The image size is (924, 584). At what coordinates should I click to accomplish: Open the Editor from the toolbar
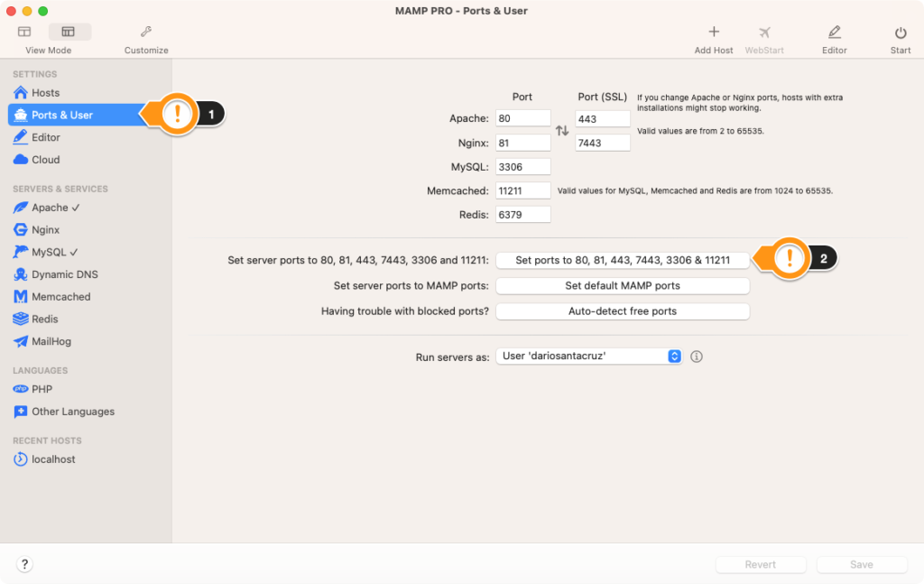point(834,32)
